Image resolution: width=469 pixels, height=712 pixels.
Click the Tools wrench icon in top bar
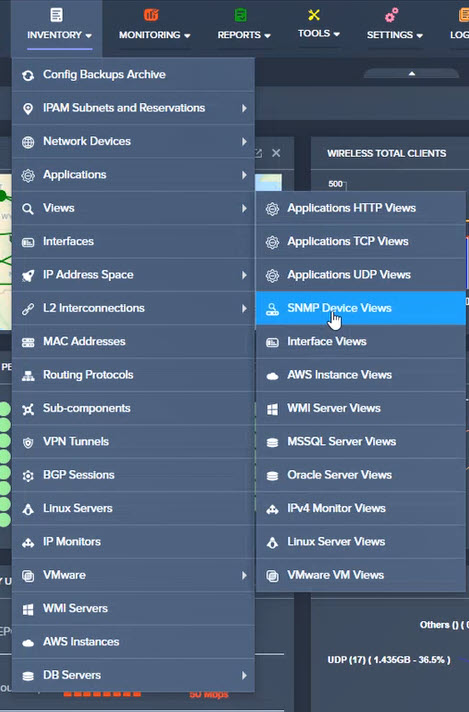point(314,15)
